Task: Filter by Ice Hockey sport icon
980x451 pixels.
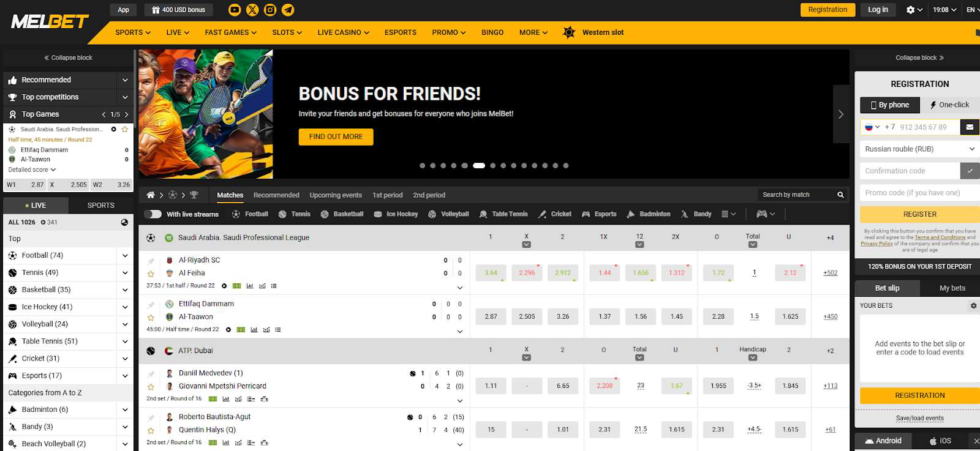Action: pos(378,214)
